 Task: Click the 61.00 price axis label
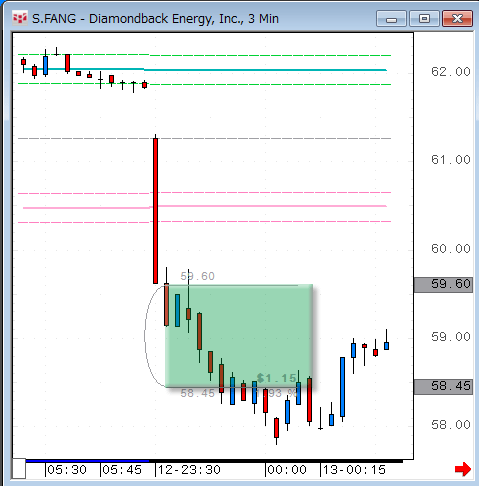pos(451,160)
